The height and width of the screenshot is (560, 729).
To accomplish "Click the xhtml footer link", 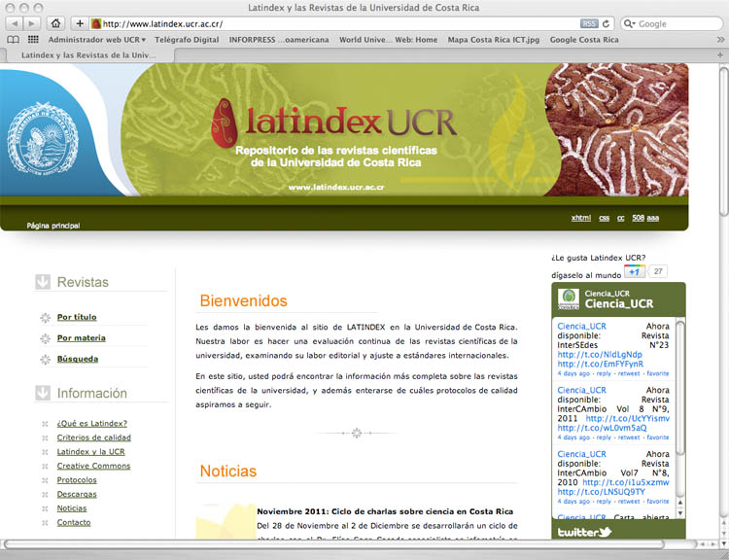I will pyautogui.click(x=581, y=218).
